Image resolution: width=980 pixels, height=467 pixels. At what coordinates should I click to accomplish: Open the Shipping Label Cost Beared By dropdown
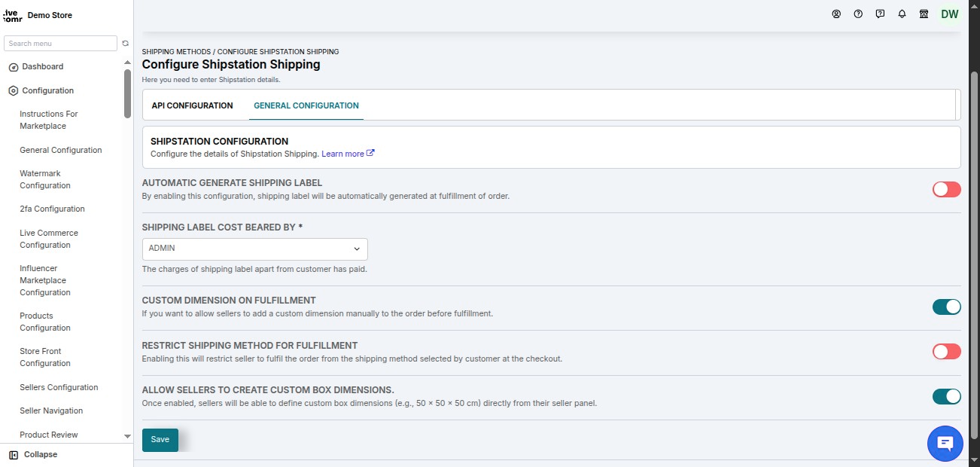click(254, 249)
